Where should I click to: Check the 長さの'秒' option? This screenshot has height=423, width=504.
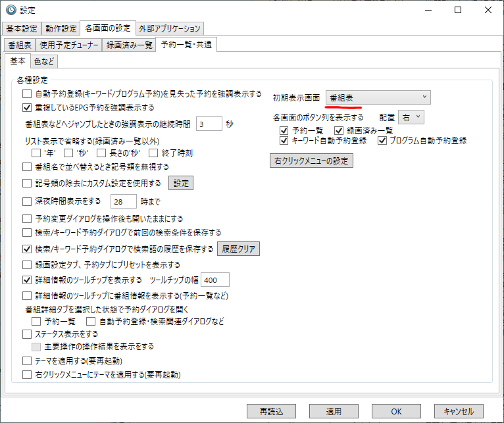point(101,153)
